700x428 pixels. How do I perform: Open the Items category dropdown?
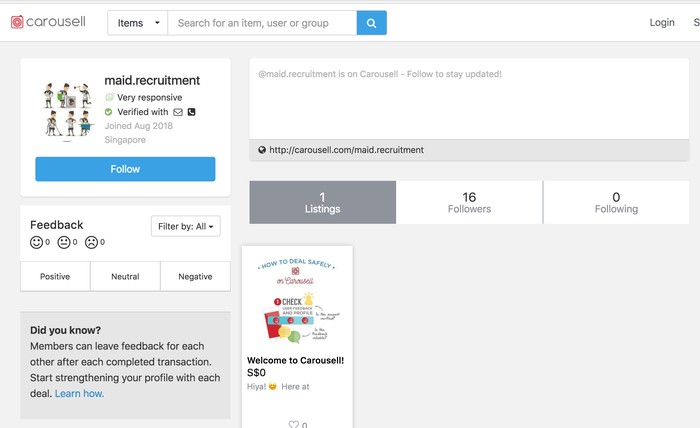138,23
